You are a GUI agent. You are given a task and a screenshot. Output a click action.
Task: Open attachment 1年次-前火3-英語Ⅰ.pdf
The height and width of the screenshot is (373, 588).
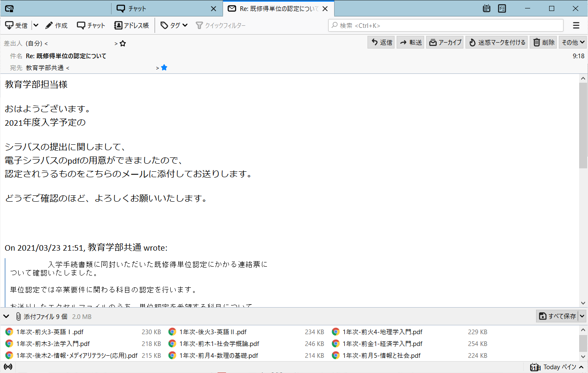(50, 332)
